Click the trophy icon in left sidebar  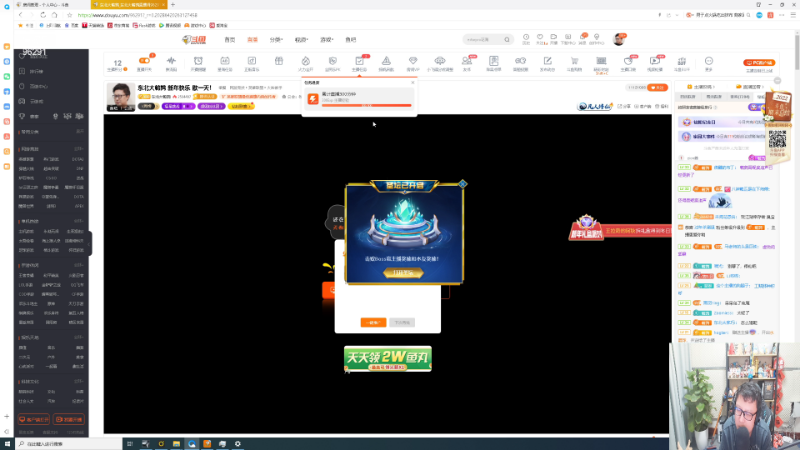click(x=22, y=116)
